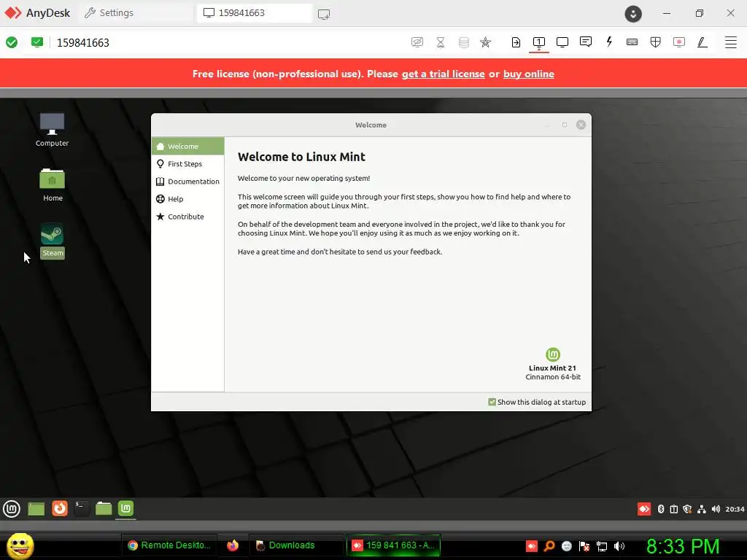Screen dimensions: 747x560
Task: Open Documentation in the sidebar
Action: pos(187,182)
